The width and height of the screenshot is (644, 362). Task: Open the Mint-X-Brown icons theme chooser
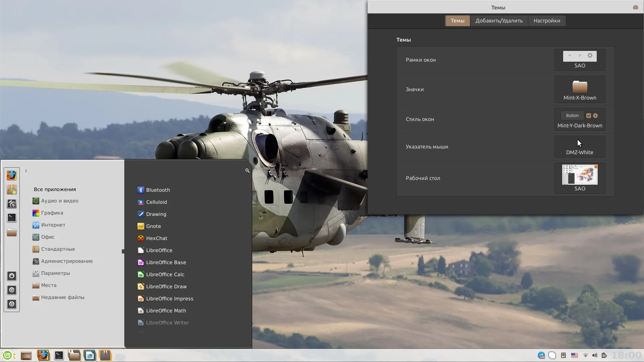(x=580, y=89)
